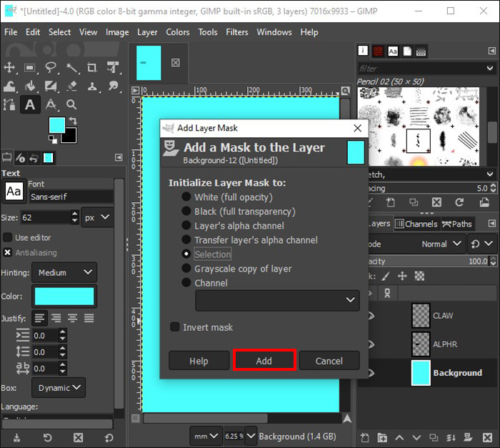This screenshot has height=448, width=500.
Task: Select the Rectangle Select tool
Action: click(30, 68)
